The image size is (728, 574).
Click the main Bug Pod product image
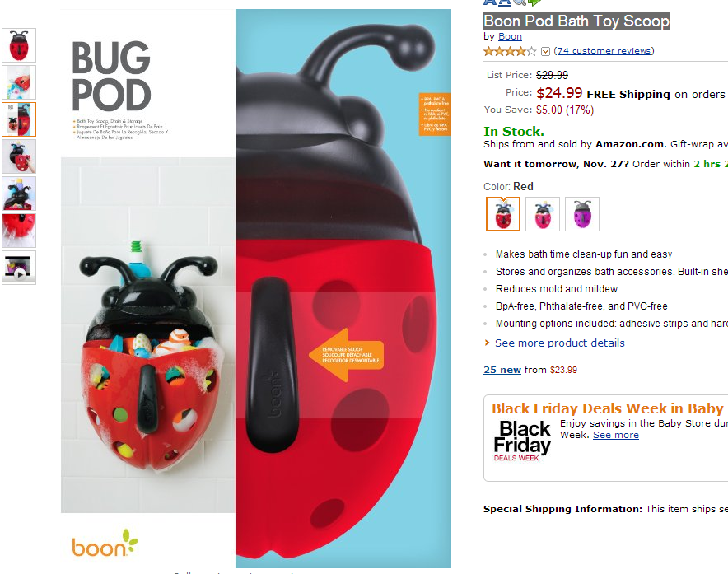pos(256,288)
